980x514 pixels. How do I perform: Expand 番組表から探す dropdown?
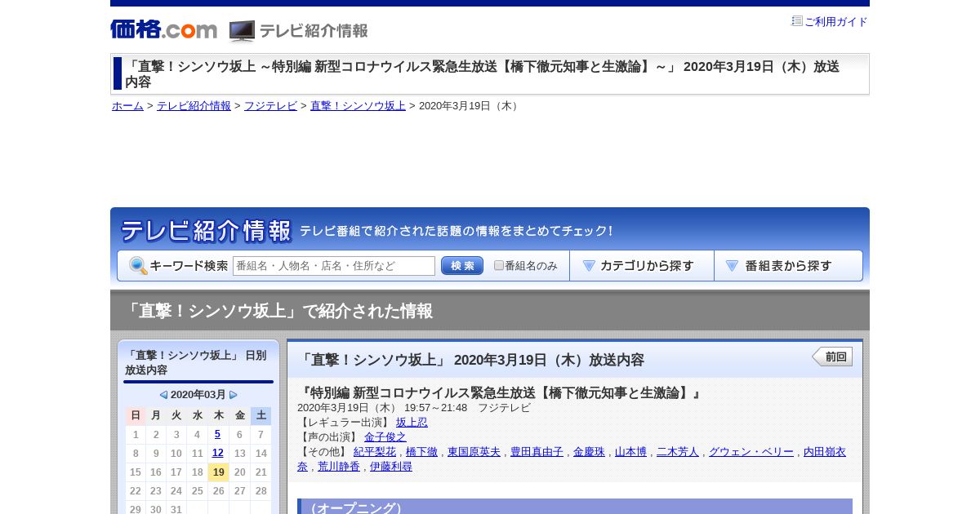coord(788,266)
